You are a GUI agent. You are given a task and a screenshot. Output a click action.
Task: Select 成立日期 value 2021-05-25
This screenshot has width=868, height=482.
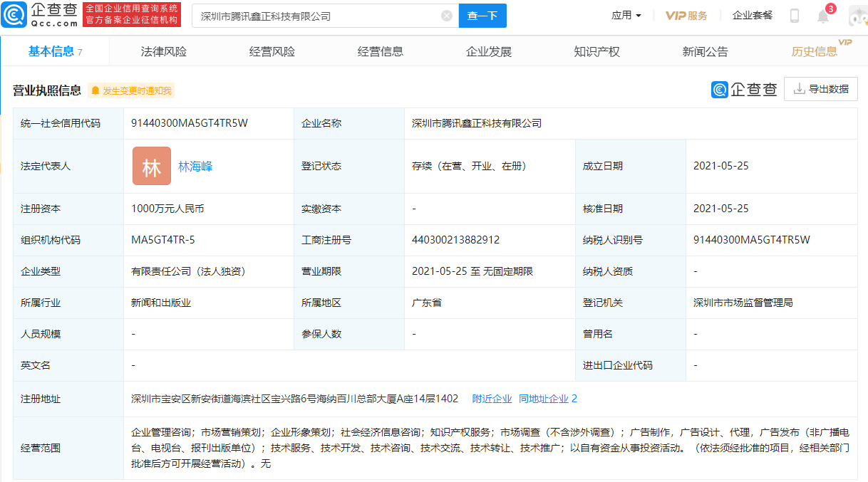(721, 166)
